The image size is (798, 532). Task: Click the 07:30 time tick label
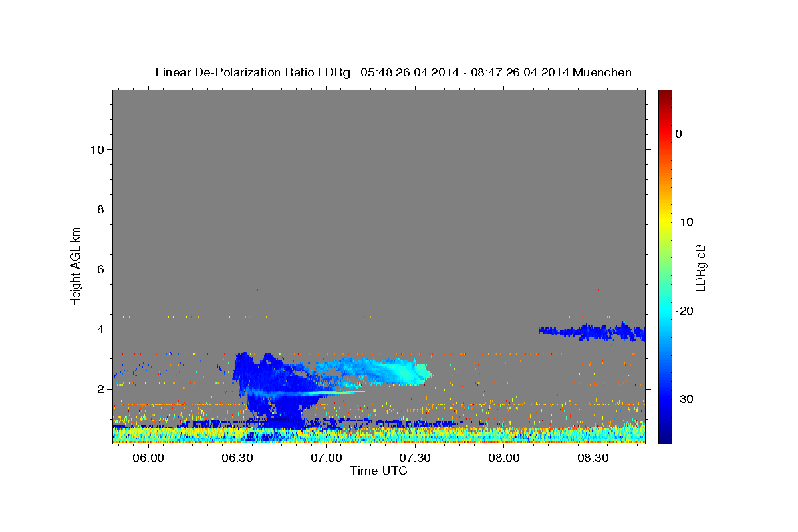416,458
